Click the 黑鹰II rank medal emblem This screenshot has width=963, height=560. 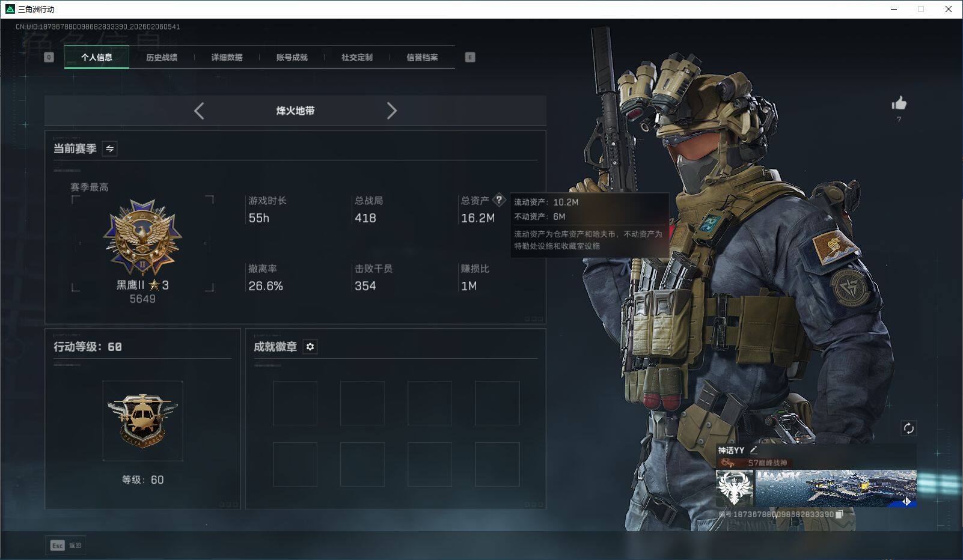142,237
